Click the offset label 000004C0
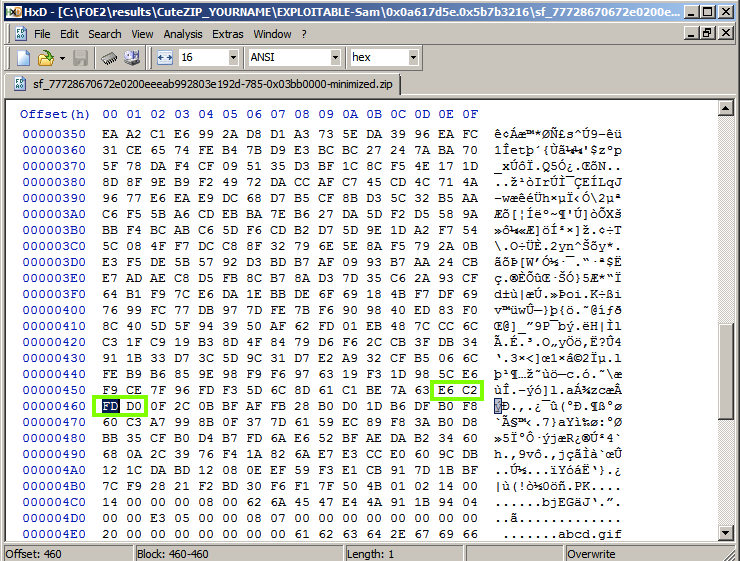Image resolution: width=740 pixels, height=561 pixels. pyautogui.click(x=54, y=502)
